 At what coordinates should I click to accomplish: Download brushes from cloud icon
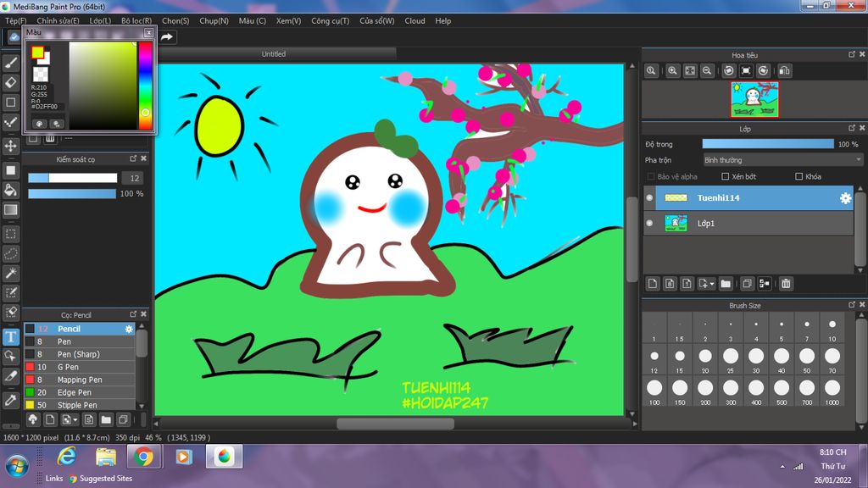click(x=33, y=419)
